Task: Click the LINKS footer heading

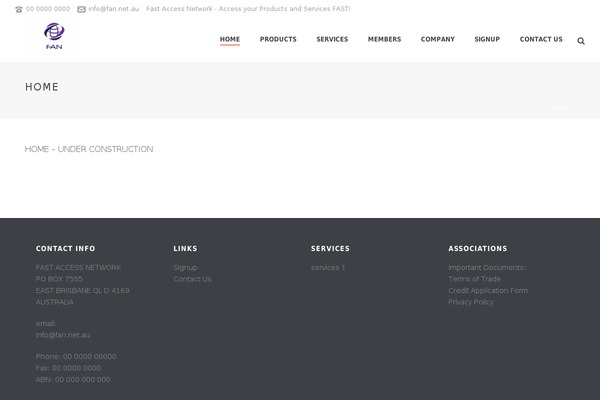Action: click(x=185, y=248)
